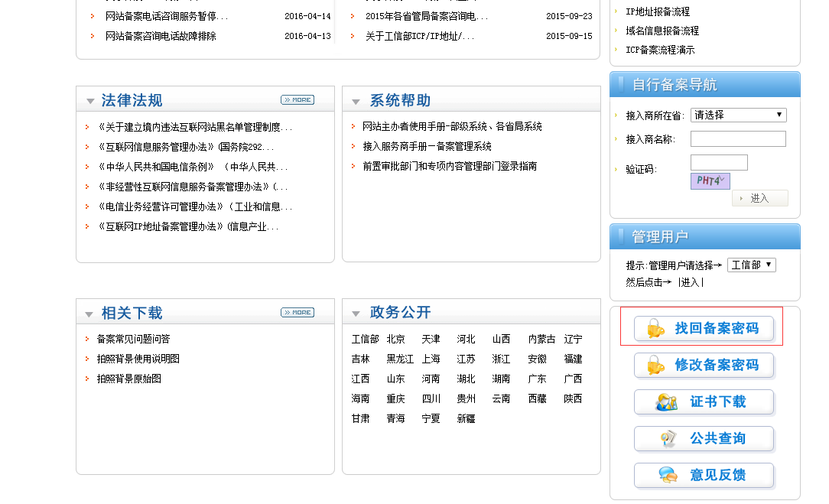
Task: Open the ICP备案流程演示 link
Action: [660, 50]
